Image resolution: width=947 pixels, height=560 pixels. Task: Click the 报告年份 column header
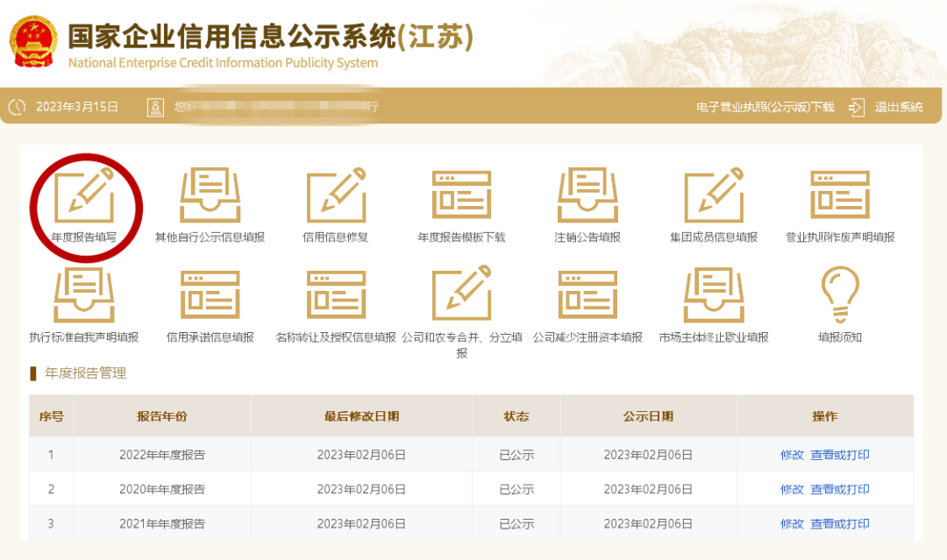[162, 416]
